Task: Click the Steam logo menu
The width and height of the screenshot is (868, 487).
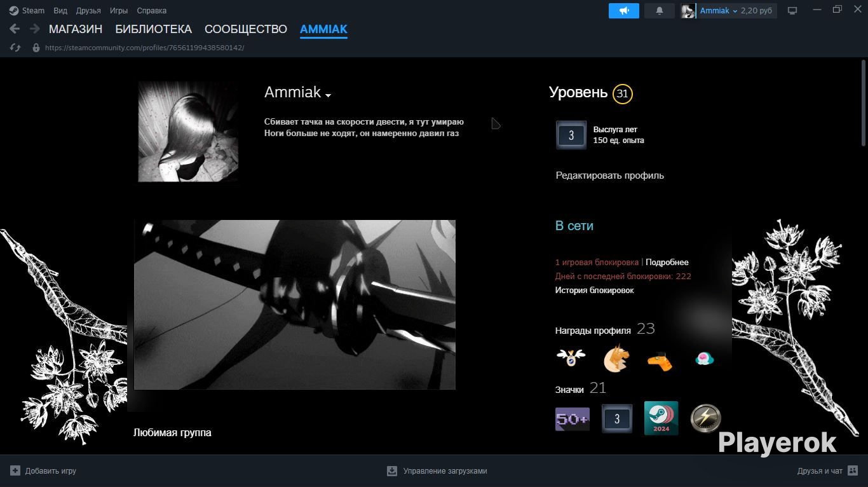Action: click(14, 11)
